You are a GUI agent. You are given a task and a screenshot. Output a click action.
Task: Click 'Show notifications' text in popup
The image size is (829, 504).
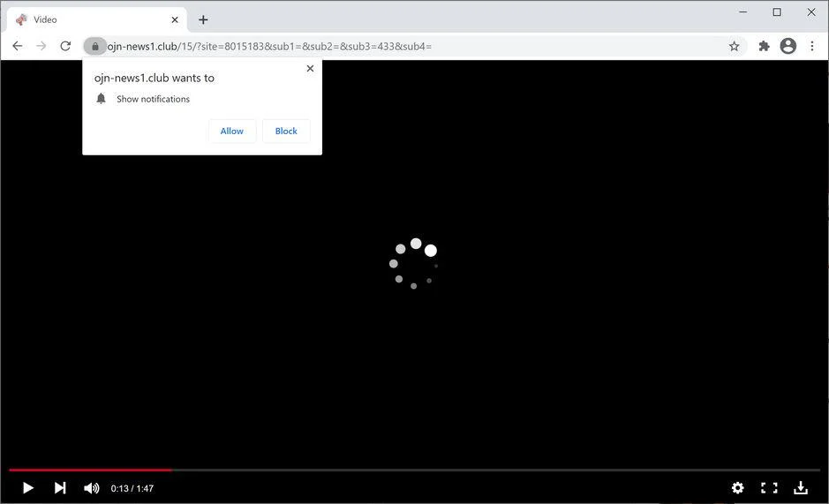[x=153, y=99]
